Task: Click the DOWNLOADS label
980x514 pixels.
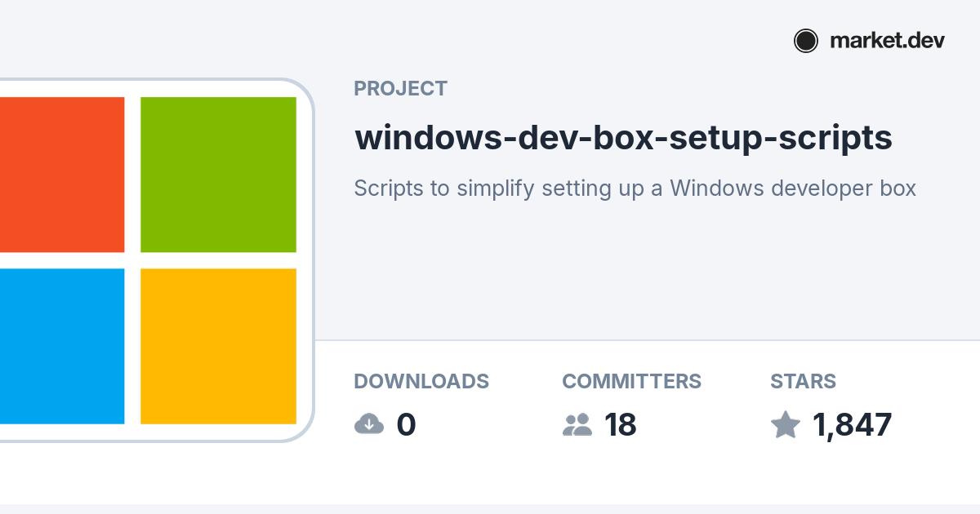Action: pyautogui.click(x=421, y=381)
